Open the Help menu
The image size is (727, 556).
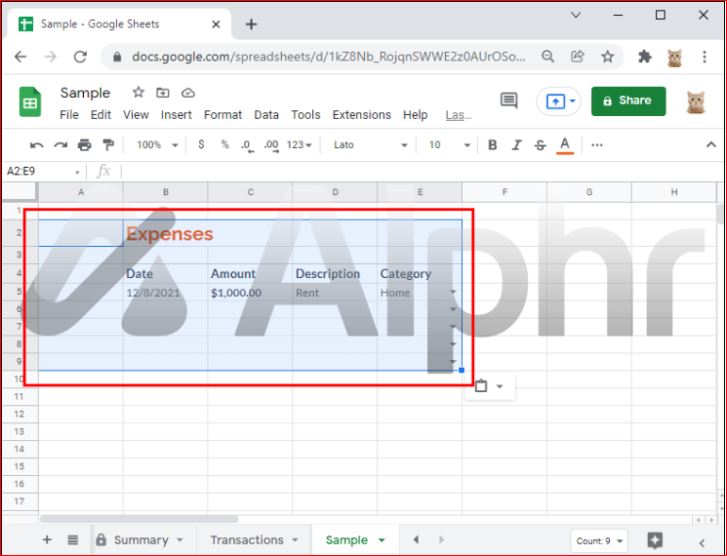415,115
